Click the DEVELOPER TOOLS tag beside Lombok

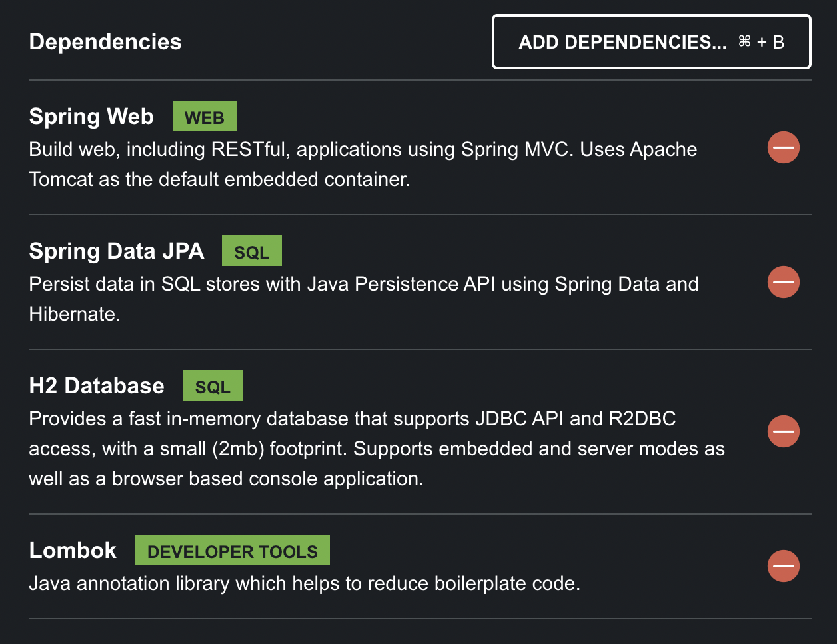tap(233, 551)
